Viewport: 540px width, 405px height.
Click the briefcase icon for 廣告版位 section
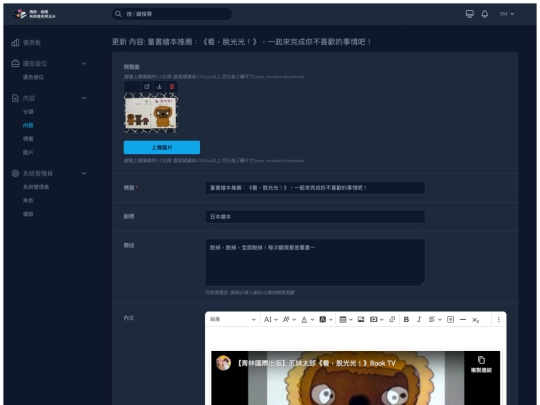point(15,63)
